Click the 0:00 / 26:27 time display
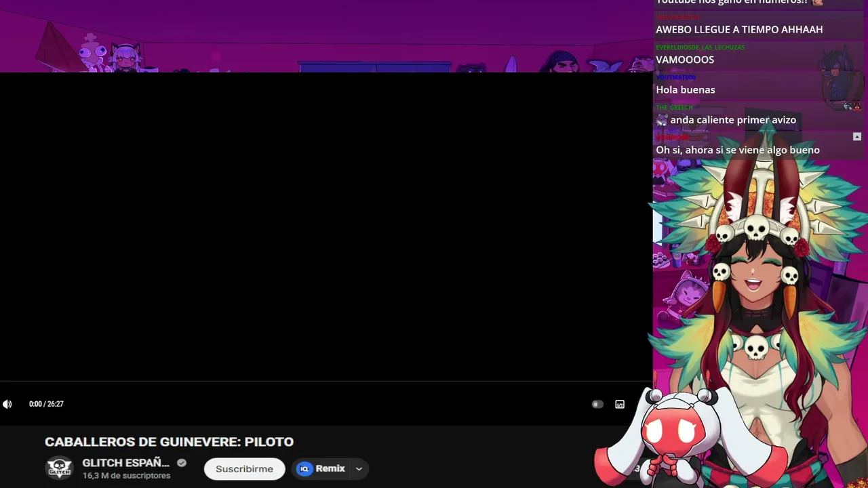Screen dimensions: 868x488 click(46, 404)
